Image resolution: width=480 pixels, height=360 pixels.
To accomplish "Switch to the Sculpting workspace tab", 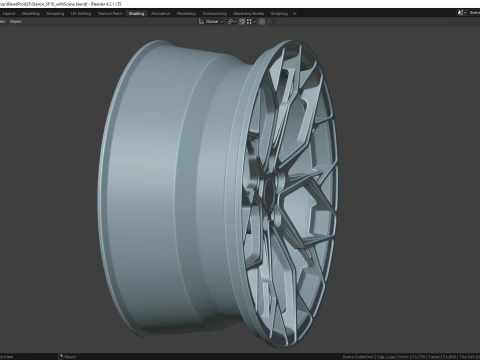I will coord(55,14).
